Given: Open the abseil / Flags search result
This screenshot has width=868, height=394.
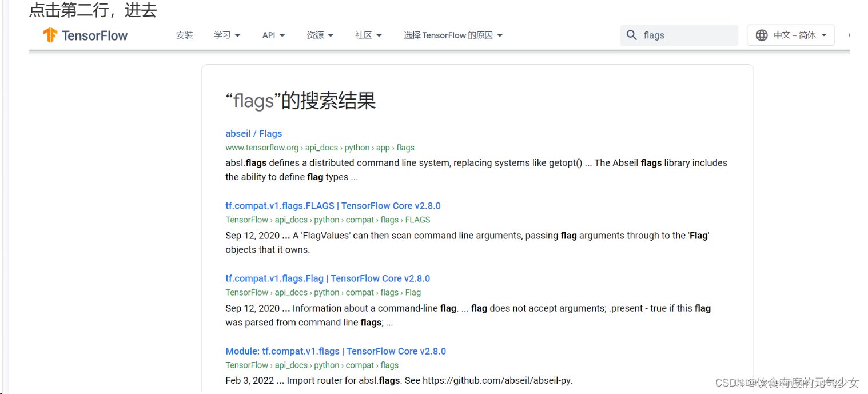Looking at the screenshot, I should (253, 133).
